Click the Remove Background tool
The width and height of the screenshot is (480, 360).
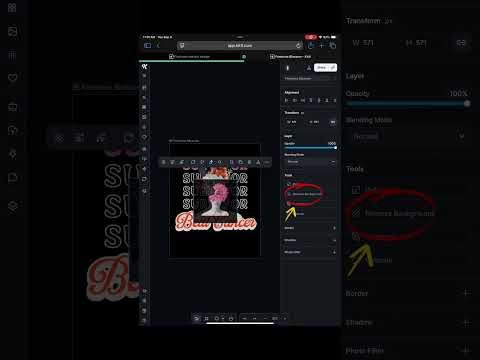point(307,194)
